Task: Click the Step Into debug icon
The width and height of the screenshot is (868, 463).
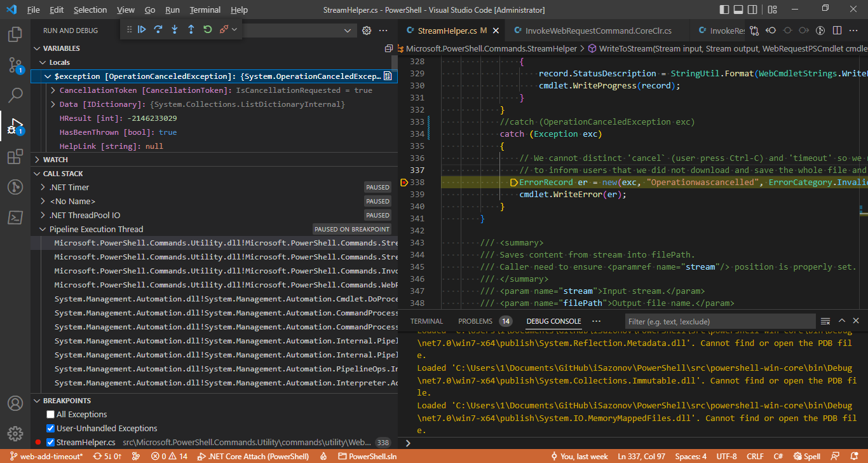Action: [175, 29]
